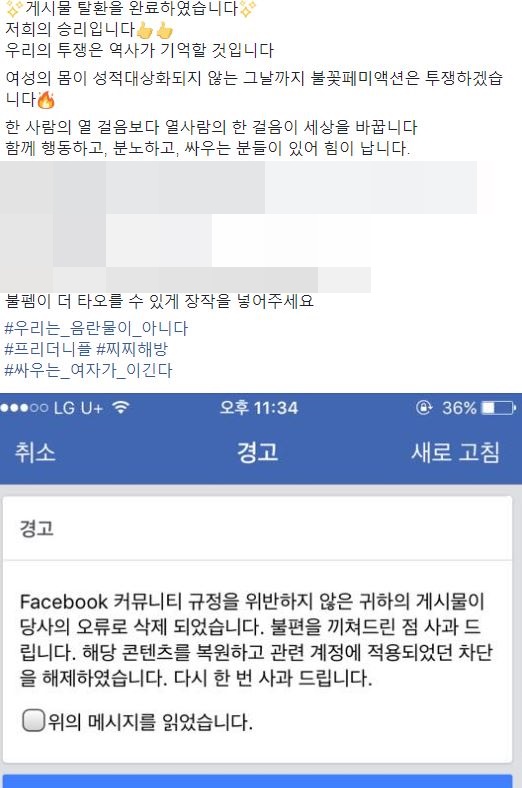Image resolution: width=522 pixels, height=788 pixels.
Task: Tap the 취소 cancel button
Action: (x=35, y=452)
